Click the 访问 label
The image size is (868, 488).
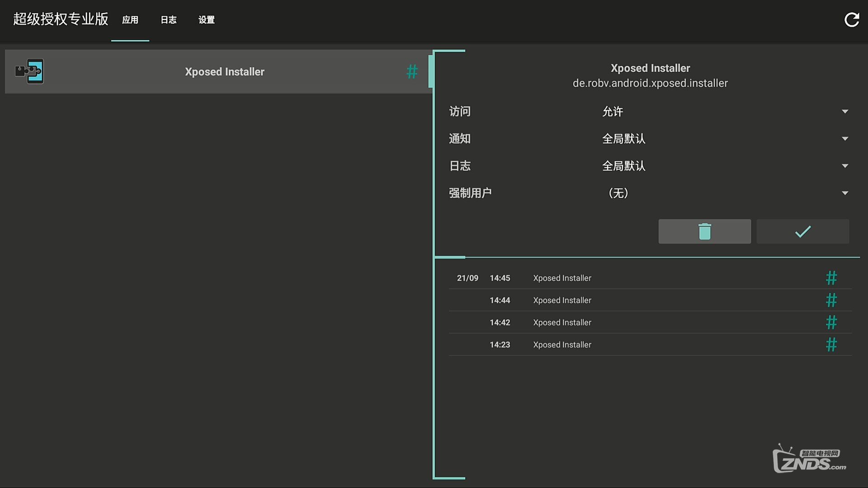click(x=460, y=112)
